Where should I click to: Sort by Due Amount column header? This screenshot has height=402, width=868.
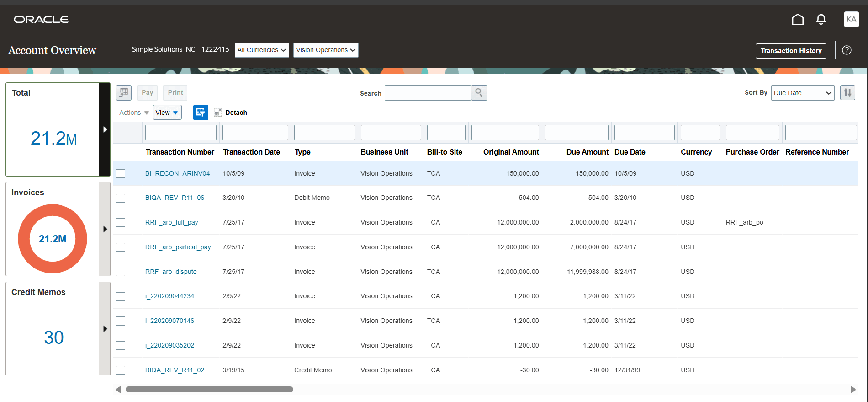click(587, 152)
